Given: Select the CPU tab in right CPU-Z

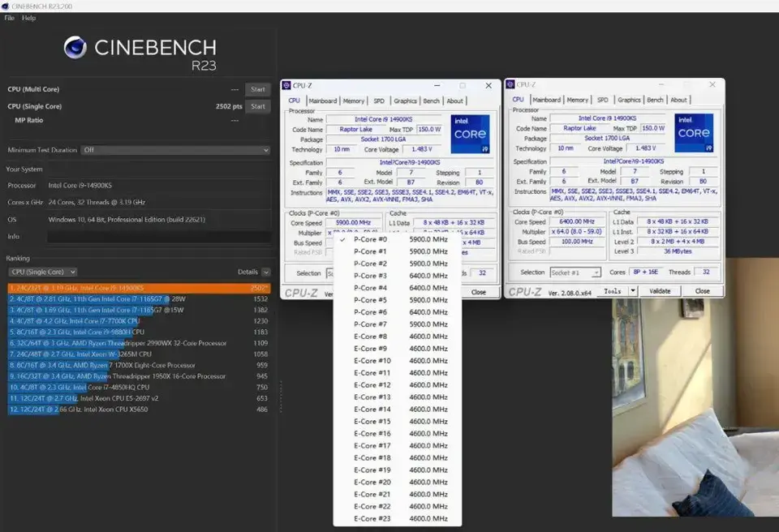Looking at the screenshot, I should pos(519,100).
